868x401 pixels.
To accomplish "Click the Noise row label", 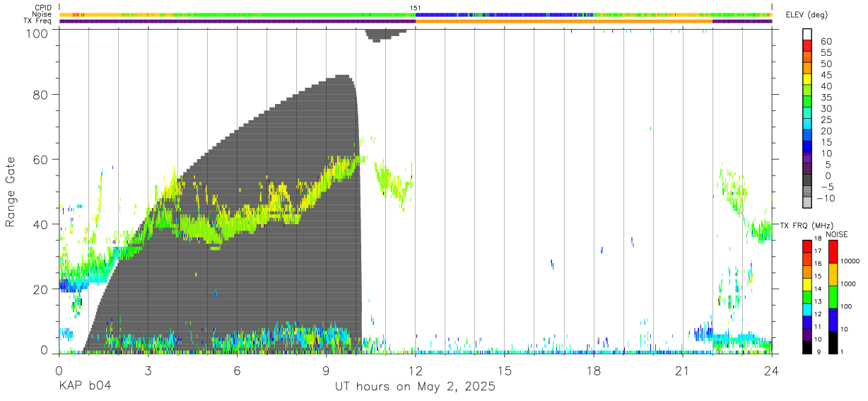I will pos(42,14).
